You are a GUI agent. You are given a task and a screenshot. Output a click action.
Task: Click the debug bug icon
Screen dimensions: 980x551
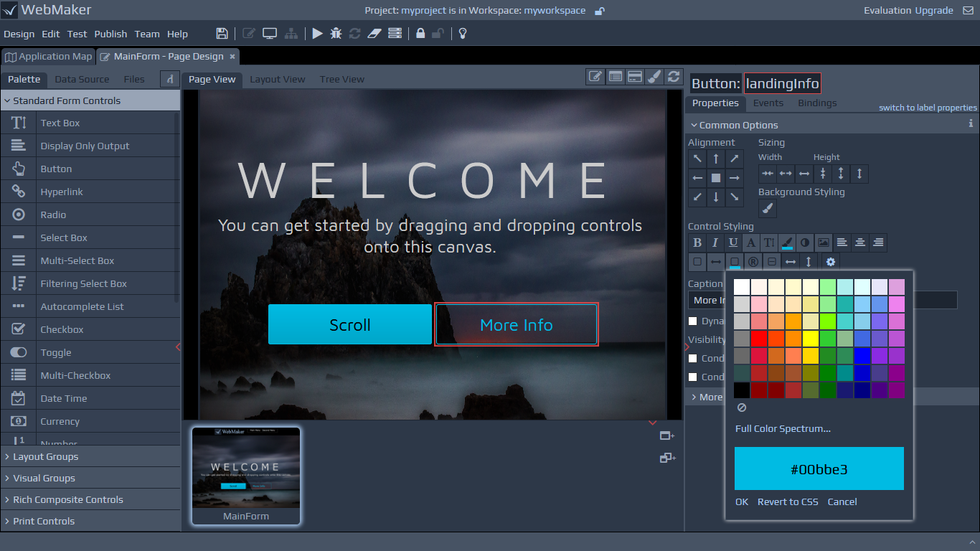pyautogui.click(x=336, y=34)
